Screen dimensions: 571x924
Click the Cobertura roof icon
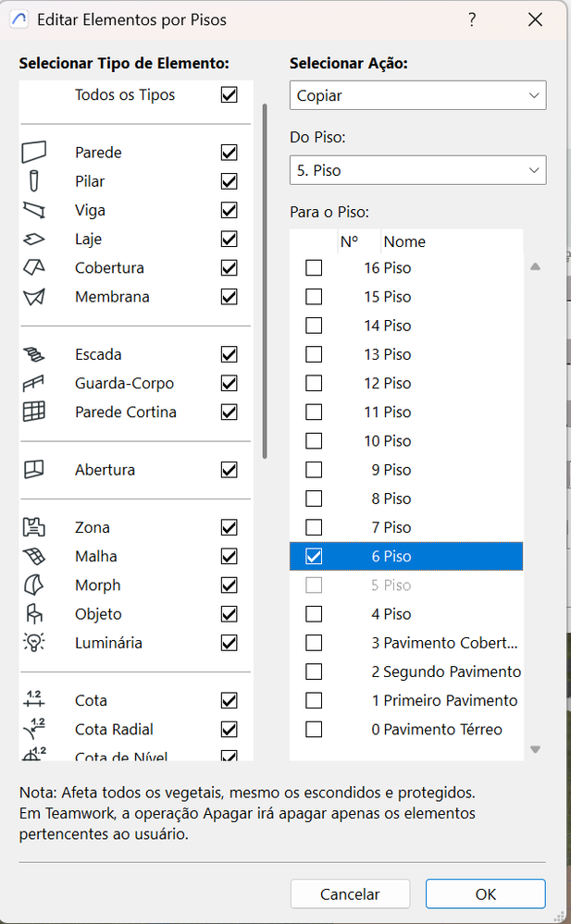point(33,268)
